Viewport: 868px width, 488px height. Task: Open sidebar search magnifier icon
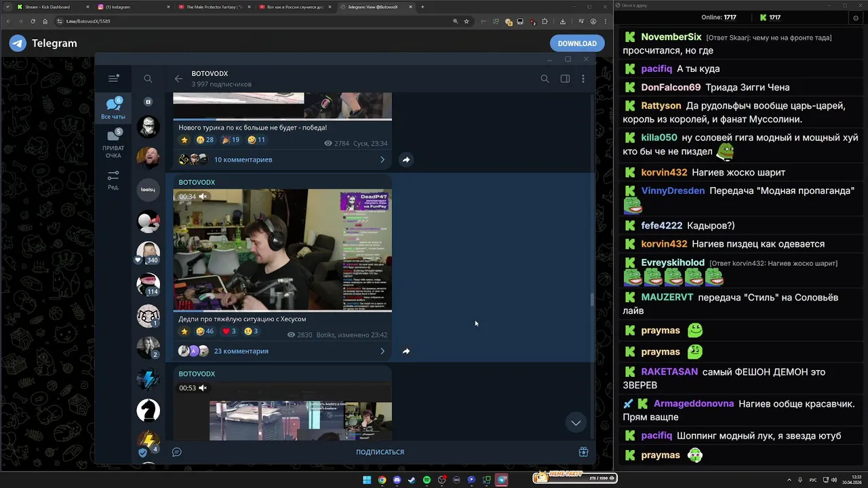(148, 79)
